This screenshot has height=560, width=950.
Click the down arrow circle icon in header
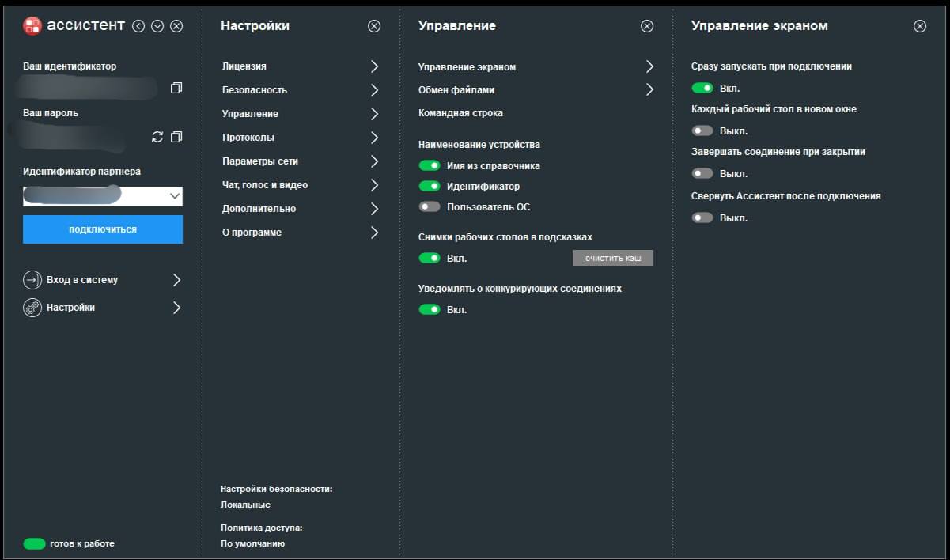click(157, 26)
